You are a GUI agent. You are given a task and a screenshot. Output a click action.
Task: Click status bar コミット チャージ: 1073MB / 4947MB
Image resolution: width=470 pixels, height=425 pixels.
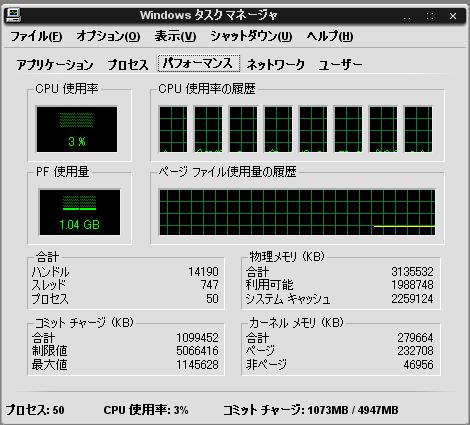pyautogui.click(x=311, y=410)
